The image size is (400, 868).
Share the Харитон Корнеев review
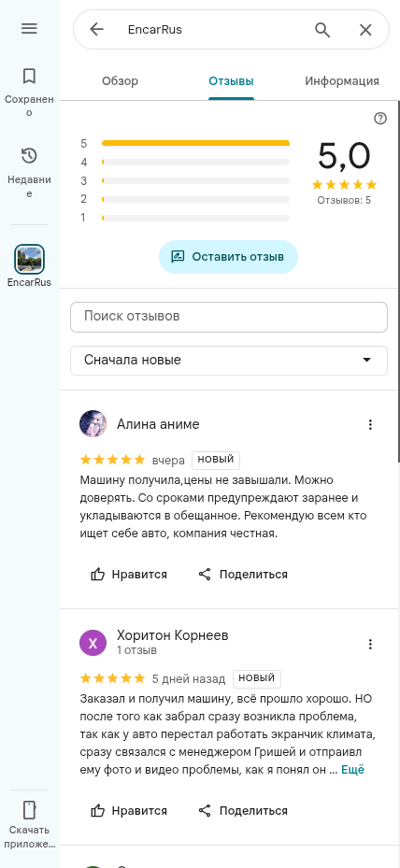point(243,810)
